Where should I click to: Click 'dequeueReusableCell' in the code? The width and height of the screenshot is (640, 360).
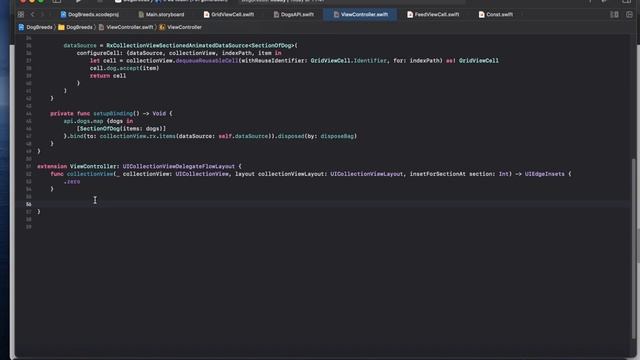click(x=207, y=60)
